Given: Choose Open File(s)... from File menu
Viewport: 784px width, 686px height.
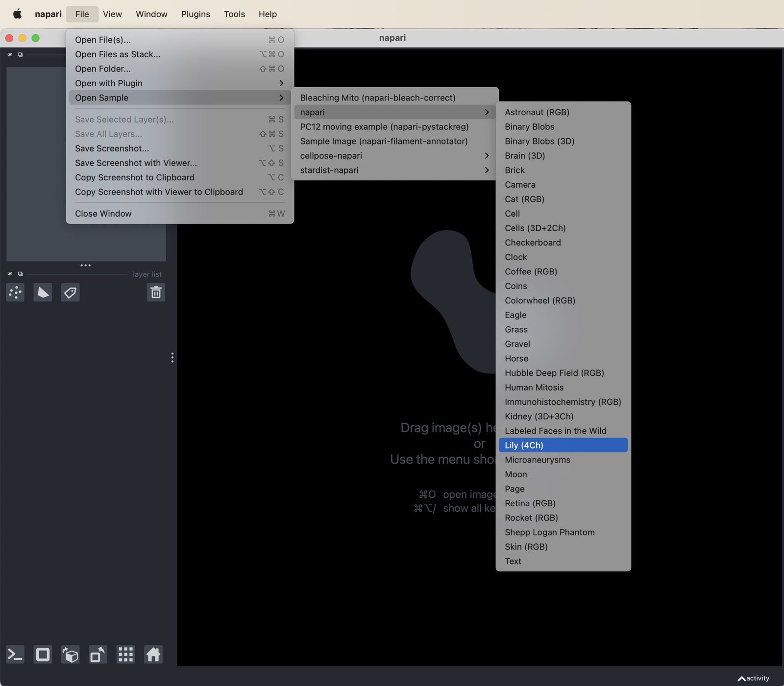Looking at the screenshot, I should click(180, 40).
